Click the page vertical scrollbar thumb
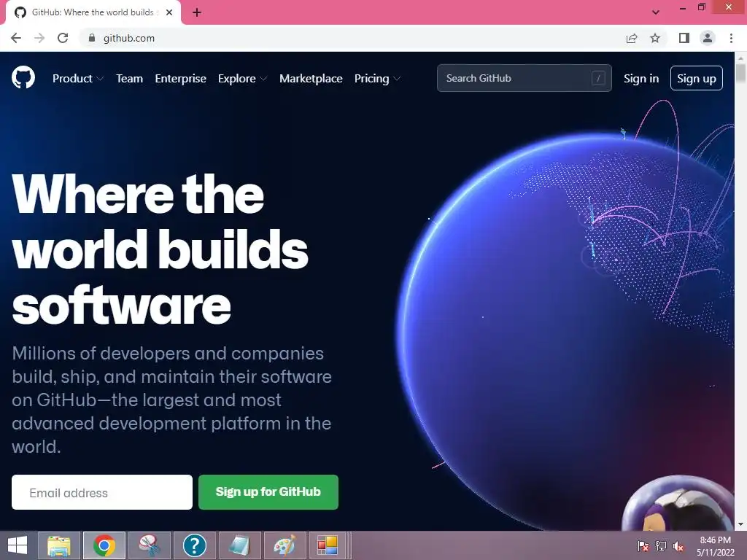This screenshot has height=560, width=747. point(740,74)
